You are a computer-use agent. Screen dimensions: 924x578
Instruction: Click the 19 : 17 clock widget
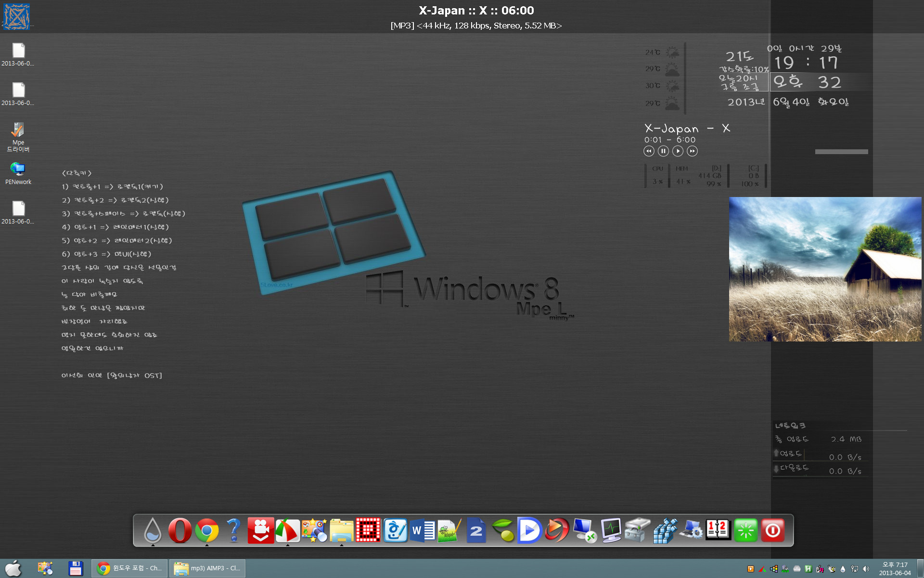(x=806, y=63)
